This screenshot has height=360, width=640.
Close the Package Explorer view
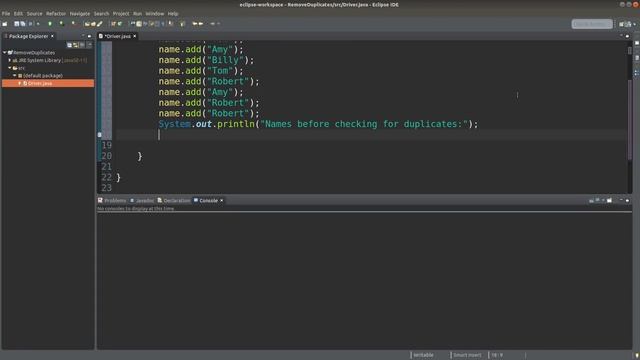point(52,36)
